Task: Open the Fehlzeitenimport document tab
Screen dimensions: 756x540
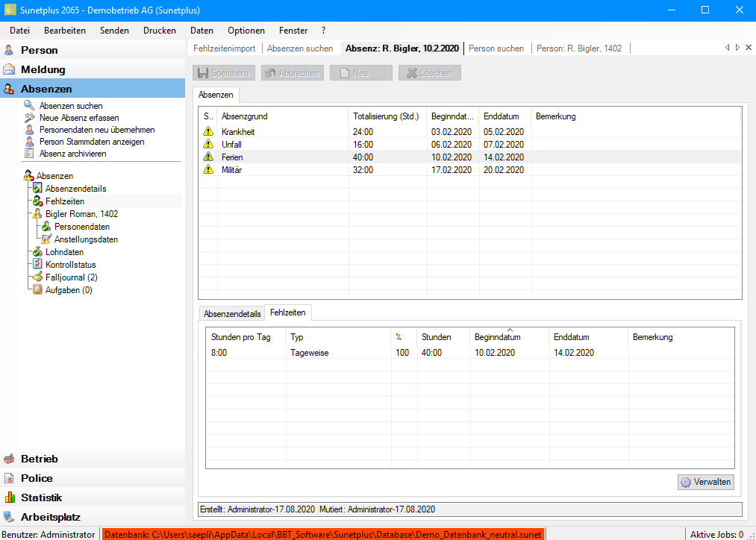Action: pyautogui.click(x=224, y=48)
